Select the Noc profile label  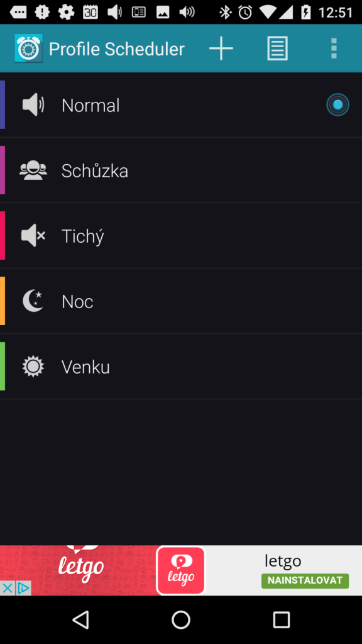coord(77,301)
